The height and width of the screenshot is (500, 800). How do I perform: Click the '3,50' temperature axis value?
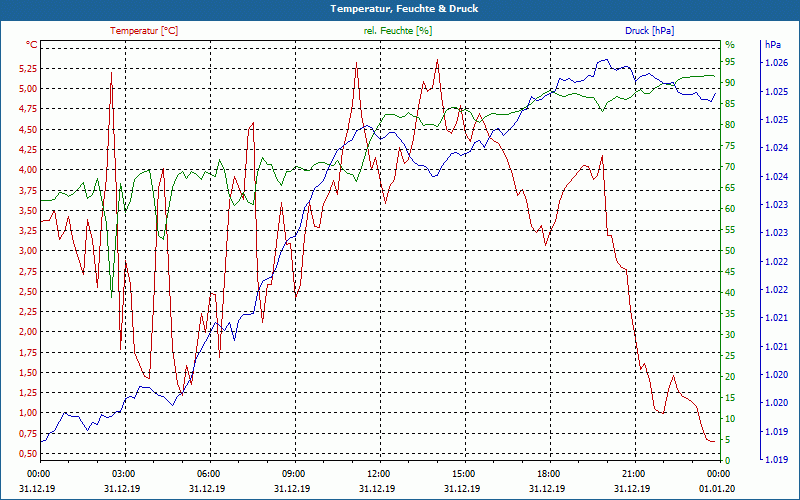click(x=28, y=210)
